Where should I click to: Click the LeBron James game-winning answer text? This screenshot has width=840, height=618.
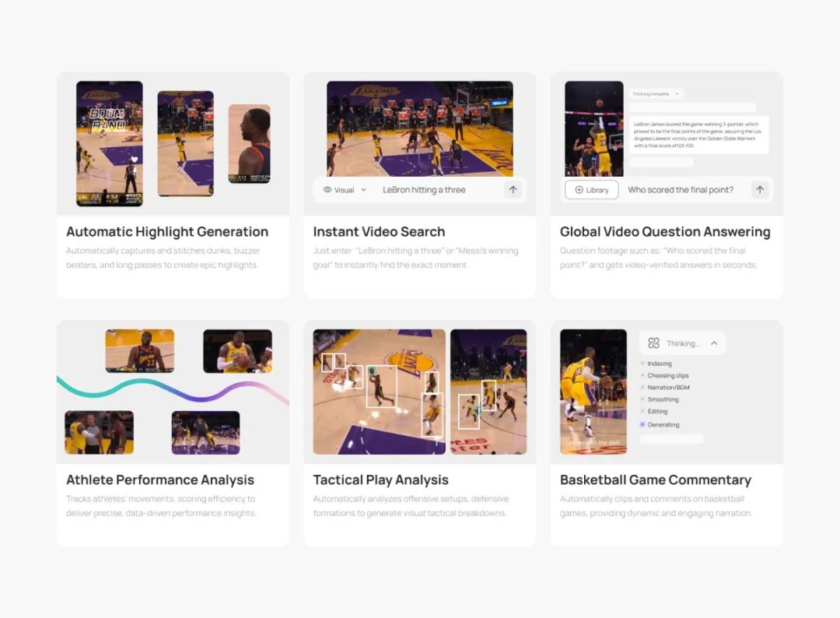698,135
